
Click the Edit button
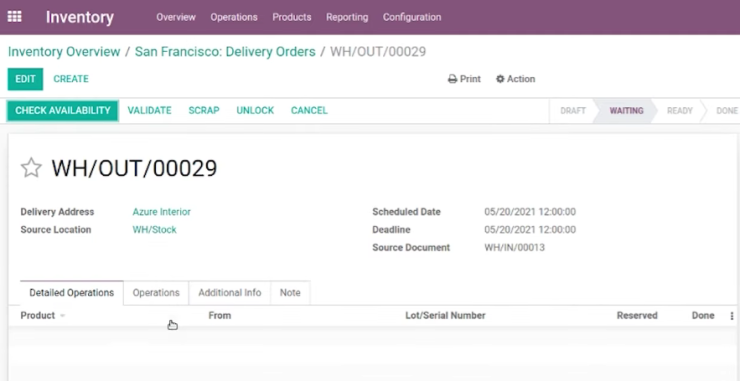(x=25, y=79)
